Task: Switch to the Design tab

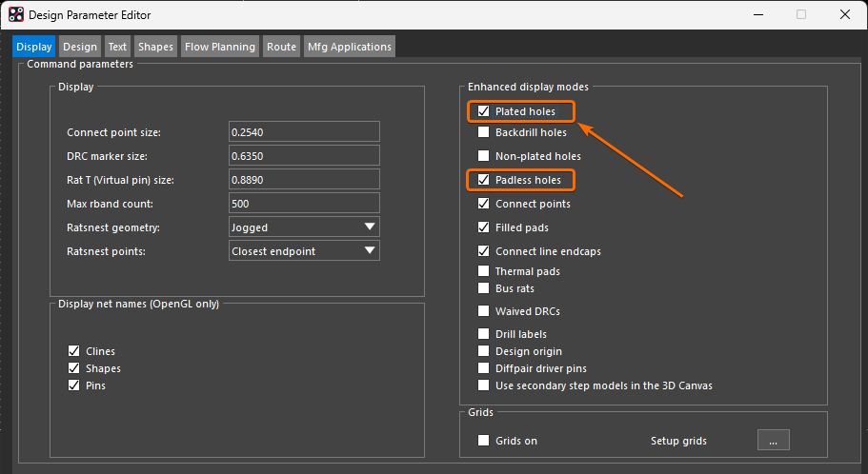Action: [80, 47]
